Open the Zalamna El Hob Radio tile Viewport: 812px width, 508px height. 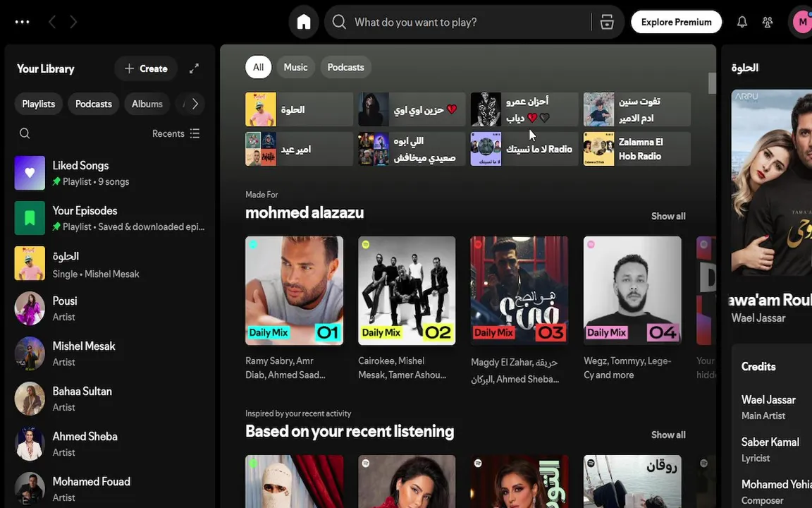637,150
